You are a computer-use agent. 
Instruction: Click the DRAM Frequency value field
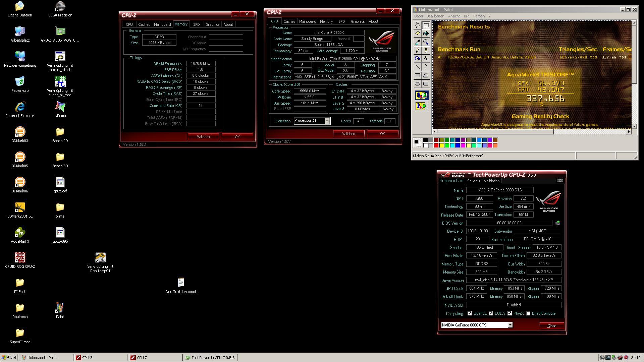point(201,64)
